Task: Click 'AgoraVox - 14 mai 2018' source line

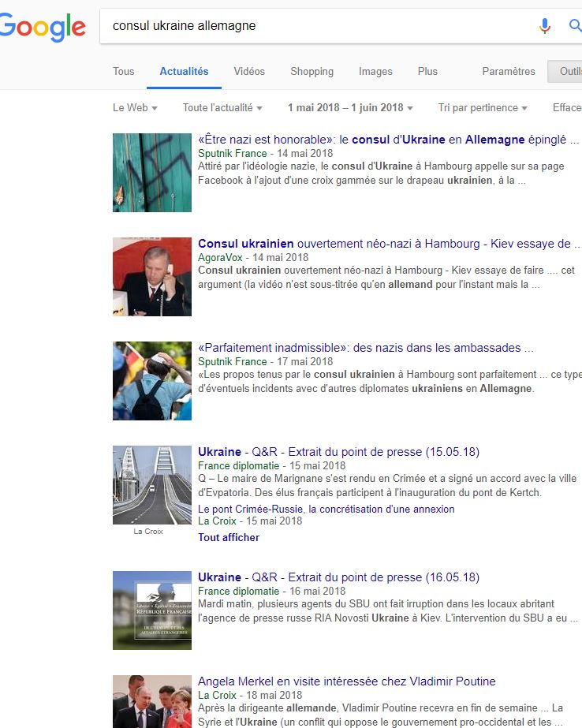Action: (x=253, y=257)
